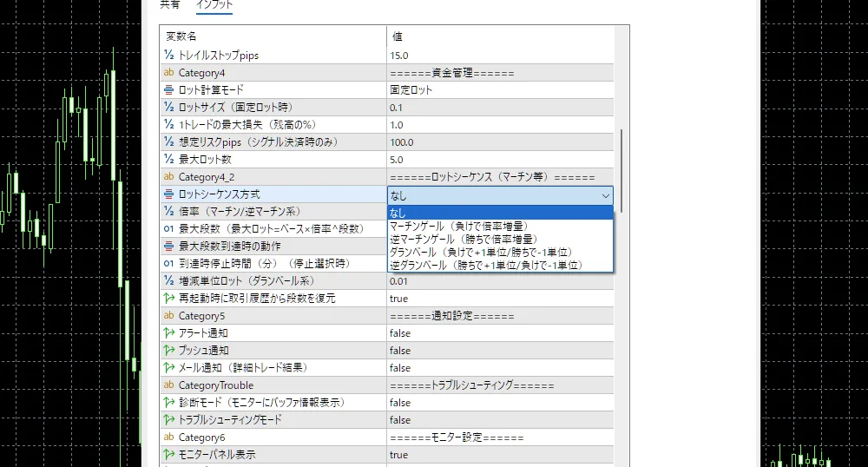This screenshot has height=467, width=868.
Task: Click the 診断モード bool icon
Action: click(169, 402)
